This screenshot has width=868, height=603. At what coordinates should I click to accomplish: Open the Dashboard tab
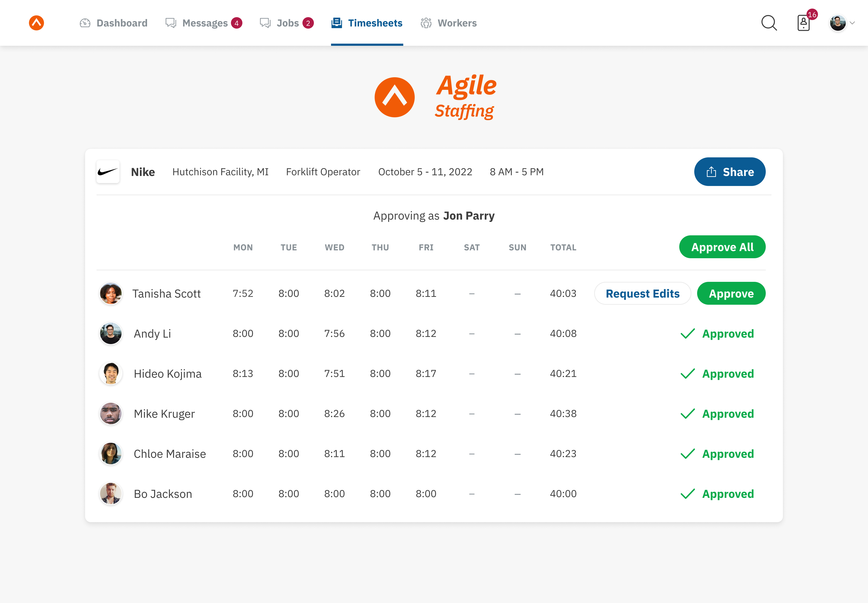[x=114, y=23]
